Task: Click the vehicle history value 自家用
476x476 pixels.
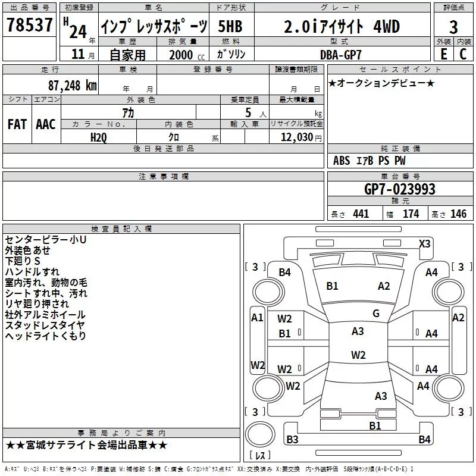Action: pyautogui.click(x=127, y=55)
